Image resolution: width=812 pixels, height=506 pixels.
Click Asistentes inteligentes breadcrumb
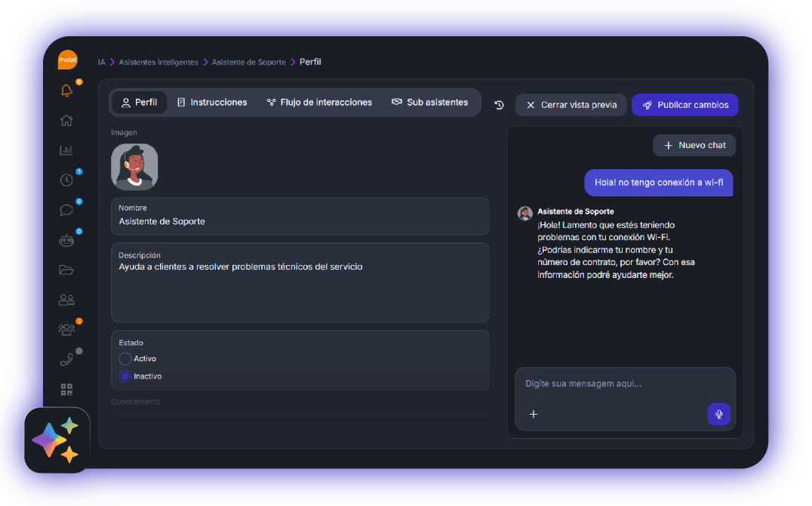[158, 62]
